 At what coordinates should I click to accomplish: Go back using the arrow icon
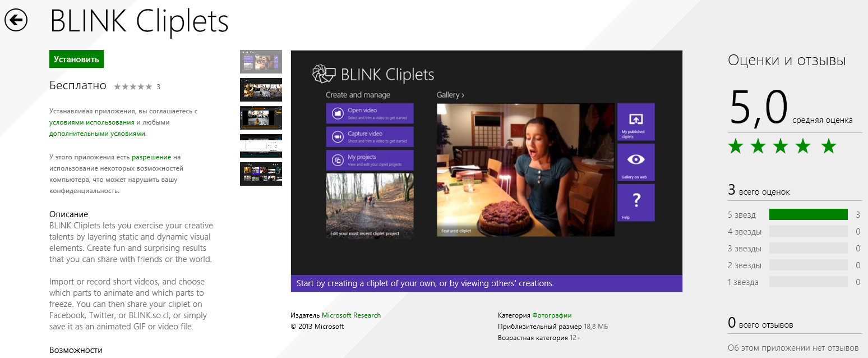(x=16, y=20)
